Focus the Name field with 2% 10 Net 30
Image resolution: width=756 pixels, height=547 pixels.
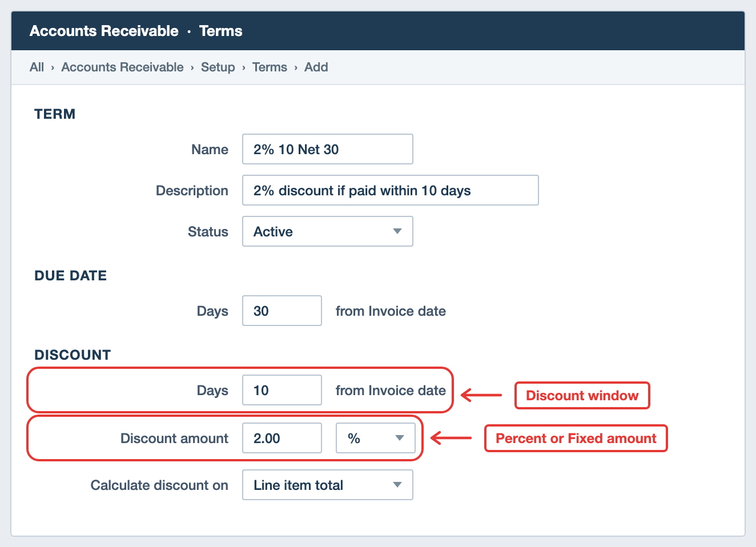[x=328, y=149]
